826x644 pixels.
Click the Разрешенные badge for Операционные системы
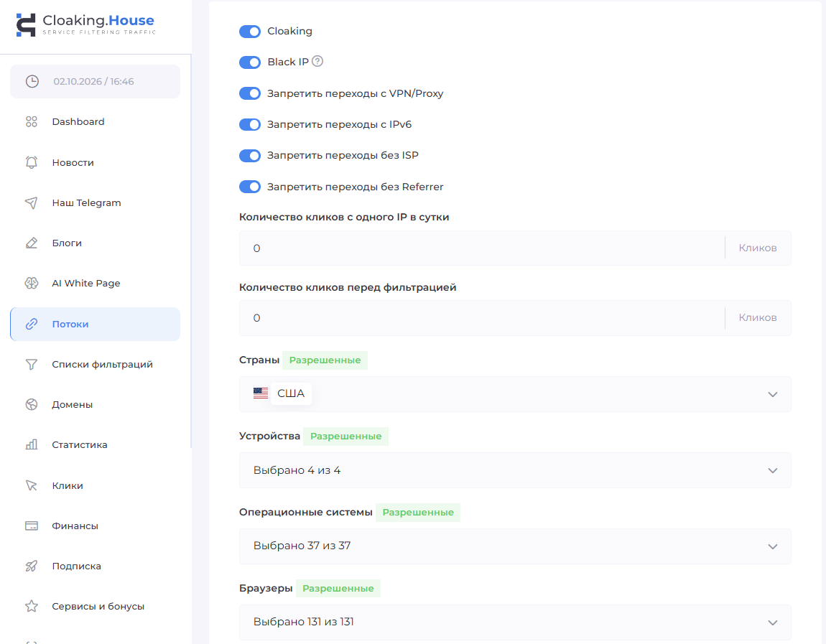(x=418, y=513)
